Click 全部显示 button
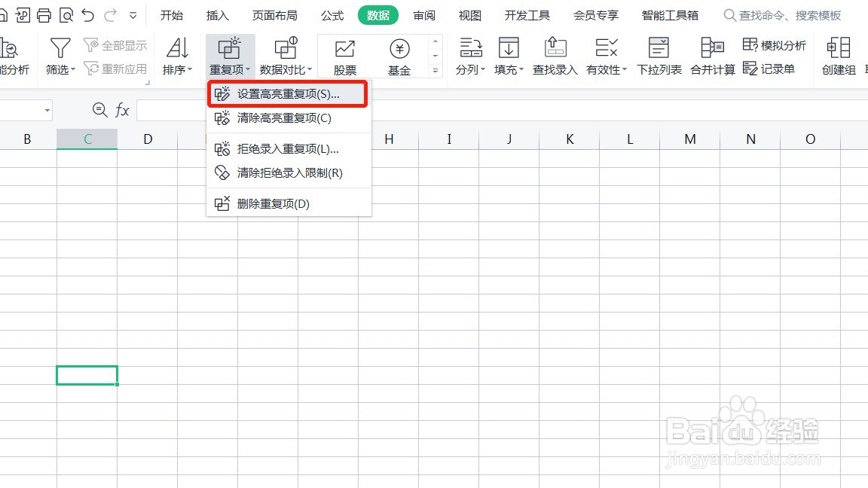This screenshot has width=868, height=488. [x=116, y=45]
